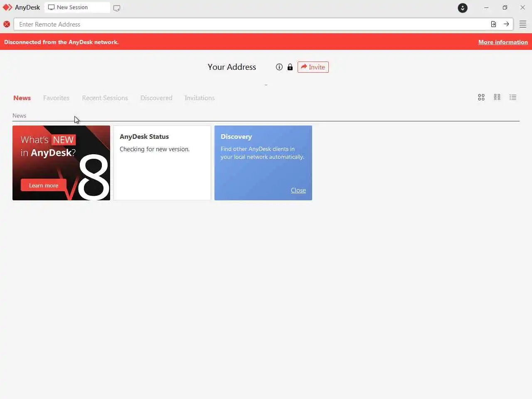Screen dimensions: 532x399
Task: Click the AnyDesk Status card
Action: pyautogui.click(x=162, y=163)
